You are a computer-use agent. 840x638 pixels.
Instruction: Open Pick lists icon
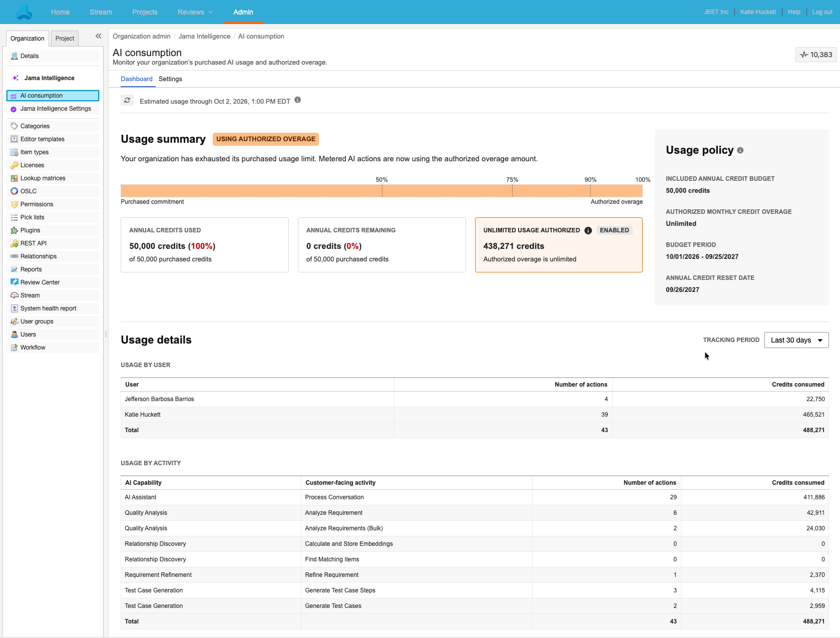pos(14,217)
